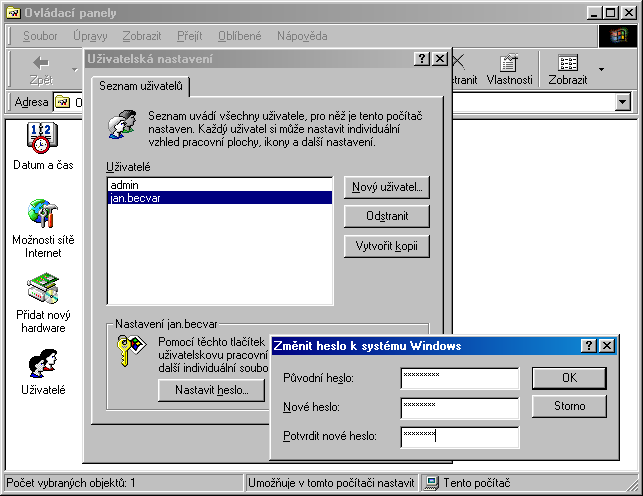The image size is (643, 496).
Task: Select the Seznam uživatelů tab
Action: pyautogui.click(x=141, y=86)
